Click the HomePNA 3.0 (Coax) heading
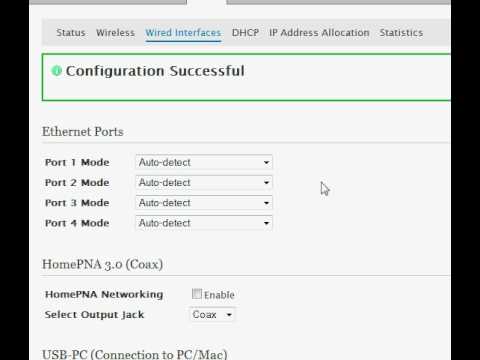The image size is (480, 360). [x=102, y=264]
